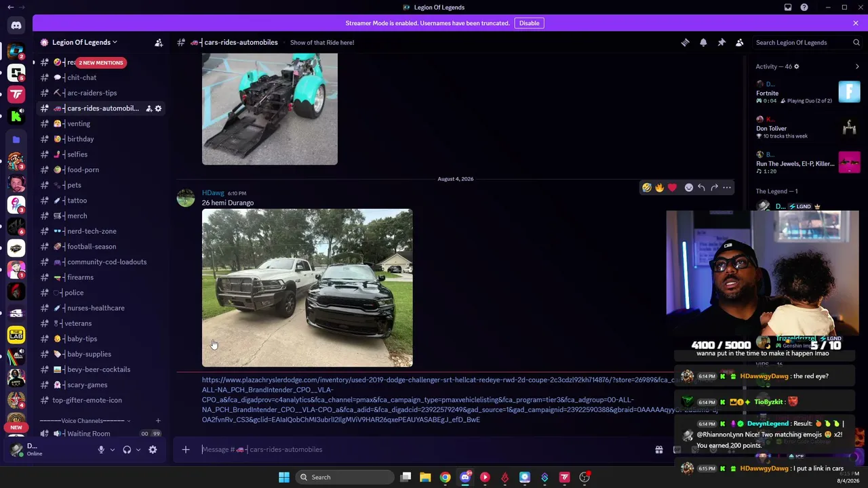Viewport: 868px width, 488px height.
Task: Open Legion Of Legends server dropdown
Action: click(x=84, y=42)
